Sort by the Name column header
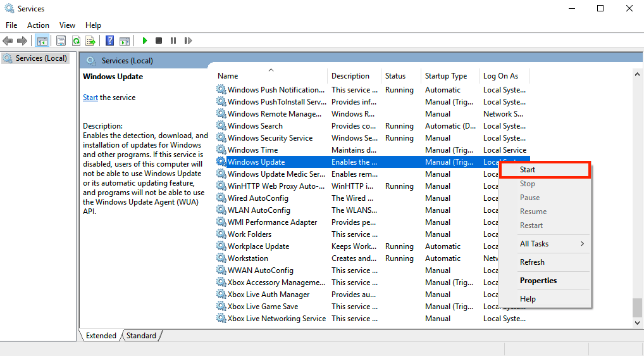This screenshot has width=644, height=356. click(x=271, y=76)
